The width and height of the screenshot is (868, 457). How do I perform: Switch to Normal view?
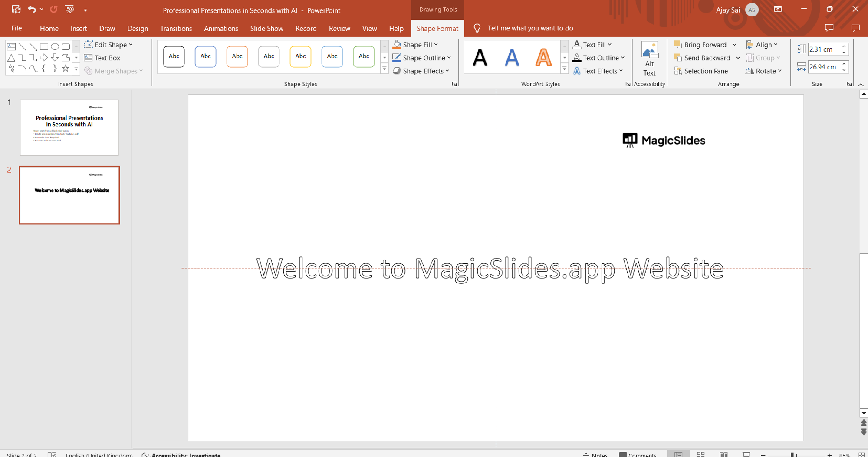click(x=678, y=454)
